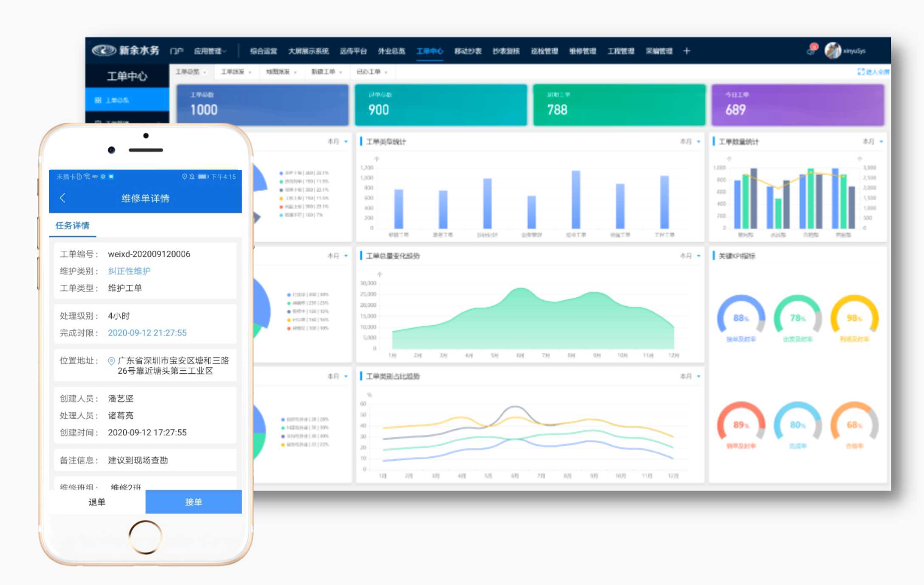The width and height of the screenshot is (924, 585).
Task: Open 移动抄表 in the top navigation
Action: click(468, 51)
